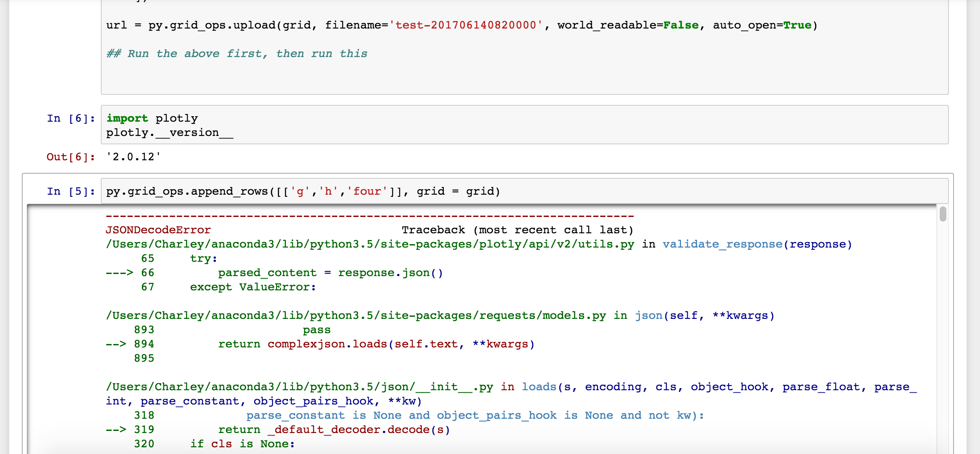Image resolution: width=980 pixels, height=454 pixels.
Task: Click the 'JSONDecodeError' traceback heading
Action: (158, 230)
